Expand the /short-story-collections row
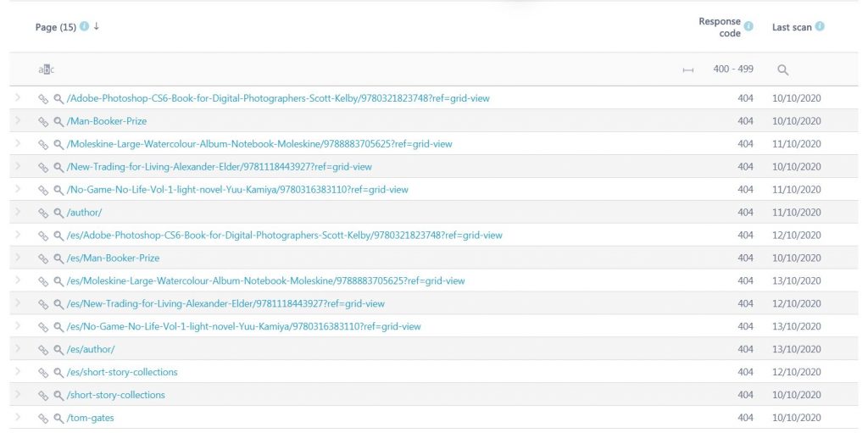868x433 pixels. tap(18, 394)
